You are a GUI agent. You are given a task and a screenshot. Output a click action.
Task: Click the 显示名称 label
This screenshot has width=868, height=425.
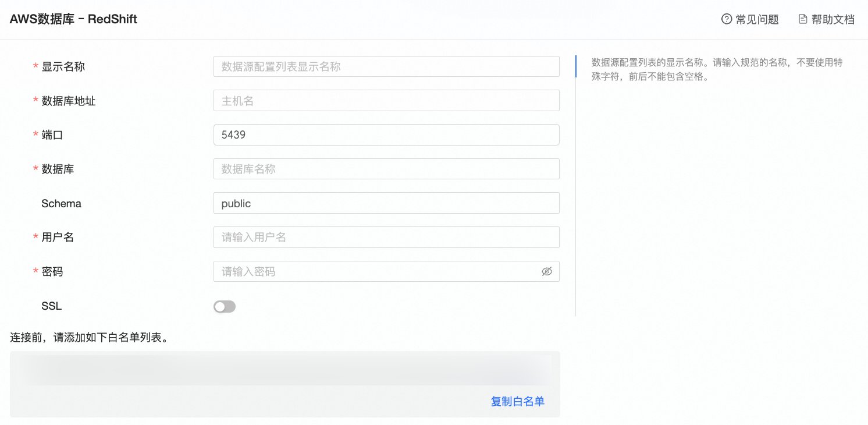click(x=63, y=67)
